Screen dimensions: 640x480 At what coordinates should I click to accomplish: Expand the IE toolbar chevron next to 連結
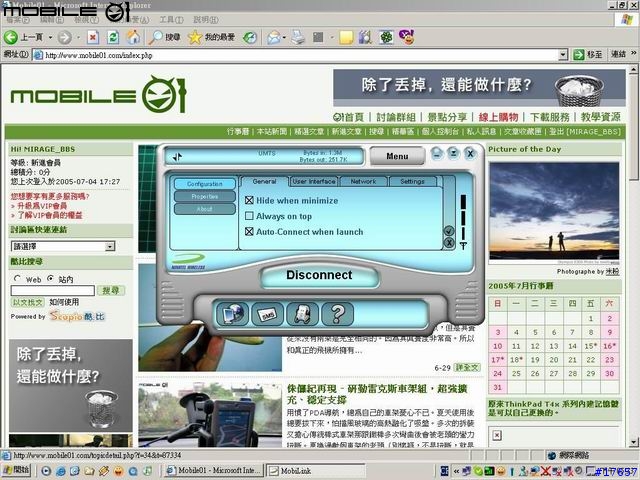633,53
